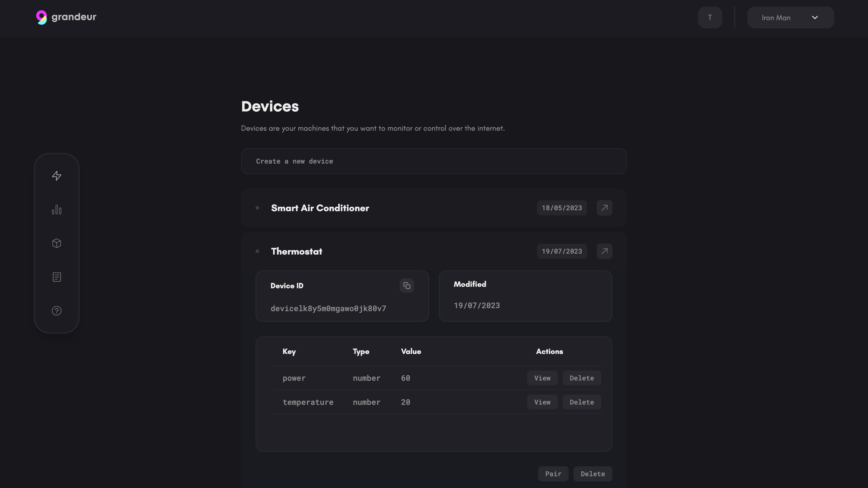Image resolution: width=868 pixels, height=488 pixels.
Task: Open the document logs sidebar icon
Action: [57, 277]
